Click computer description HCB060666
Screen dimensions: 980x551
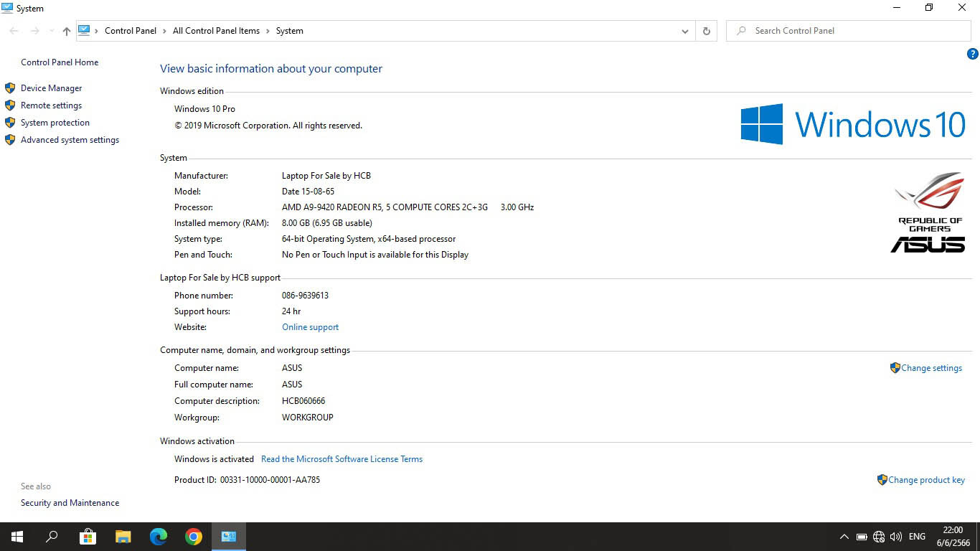pos(303,401)
